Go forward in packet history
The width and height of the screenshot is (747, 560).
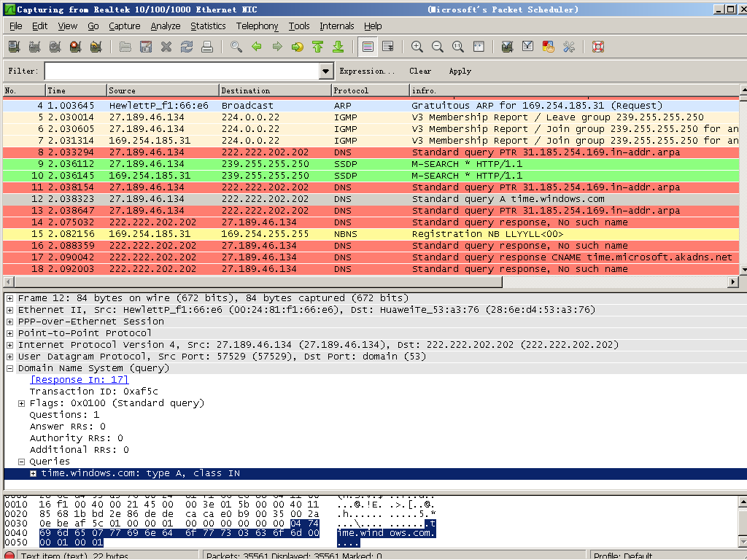(277, 47)
